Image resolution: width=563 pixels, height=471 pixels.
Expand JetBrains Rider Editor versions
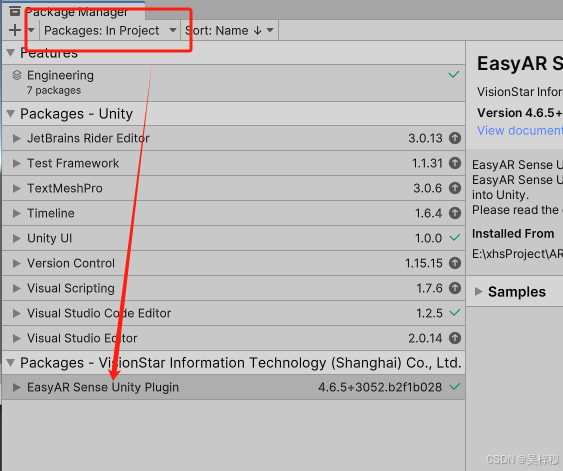pyautogui.click(x=17, y=138)
